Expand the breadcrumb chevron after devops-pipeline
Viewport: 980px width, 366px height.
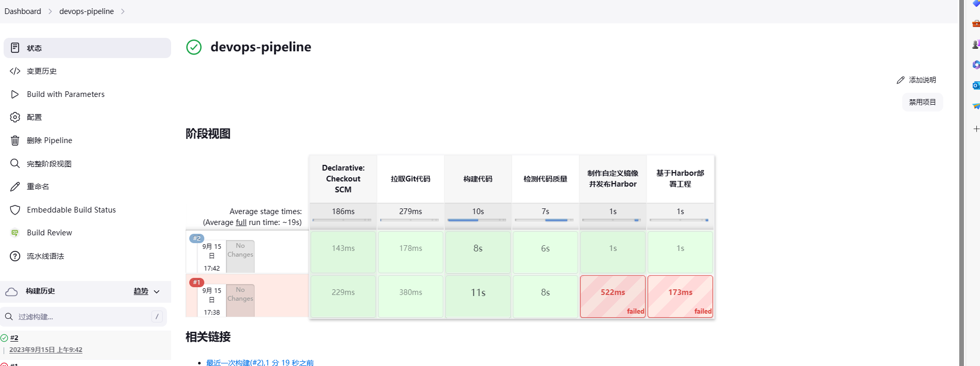click(x=123, y=11)
